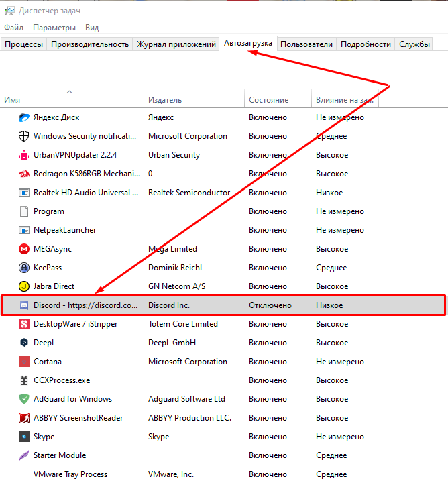The width and height of the screenshot is (448, 489).
Task: Toggle sort arrow above Имя column
Action: point(70,92)
